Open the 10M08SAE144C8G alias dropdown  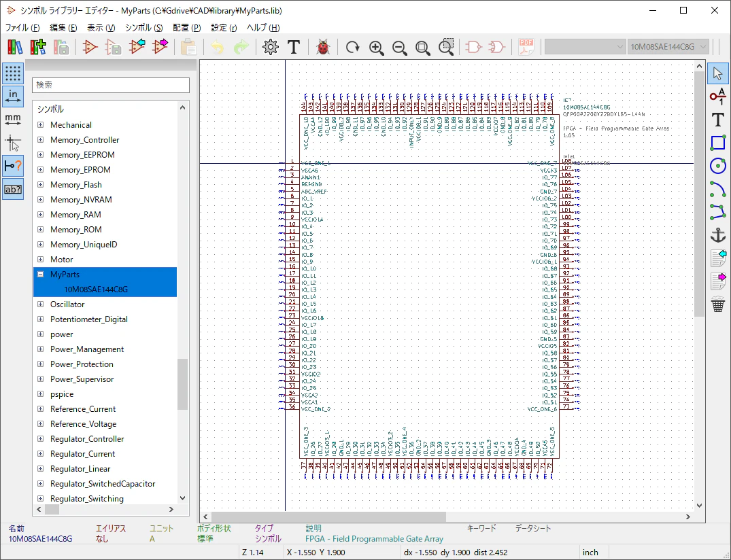pos(668,47)
